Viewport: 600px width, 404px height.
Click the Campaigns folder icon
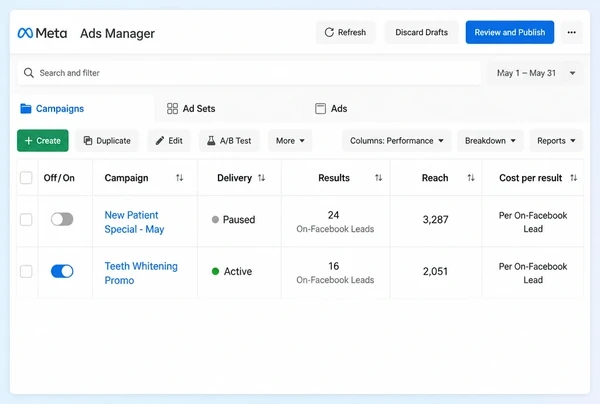[x=26, y=109]
